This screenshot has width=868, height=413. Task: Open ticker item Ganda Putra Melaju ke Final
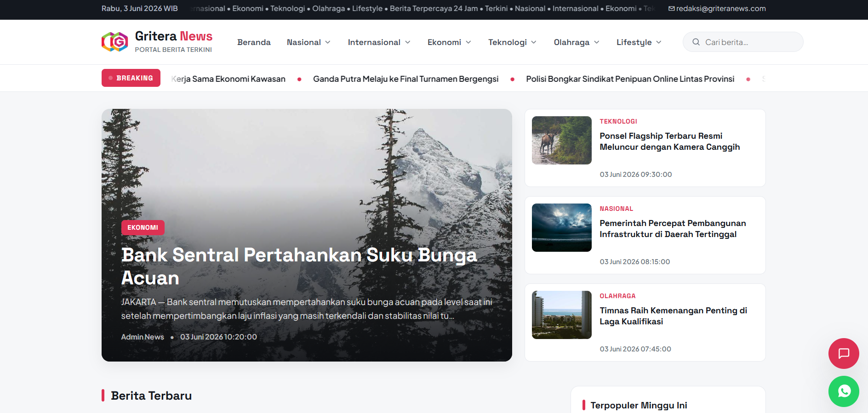pyautogui.click(x=405, y=79)
